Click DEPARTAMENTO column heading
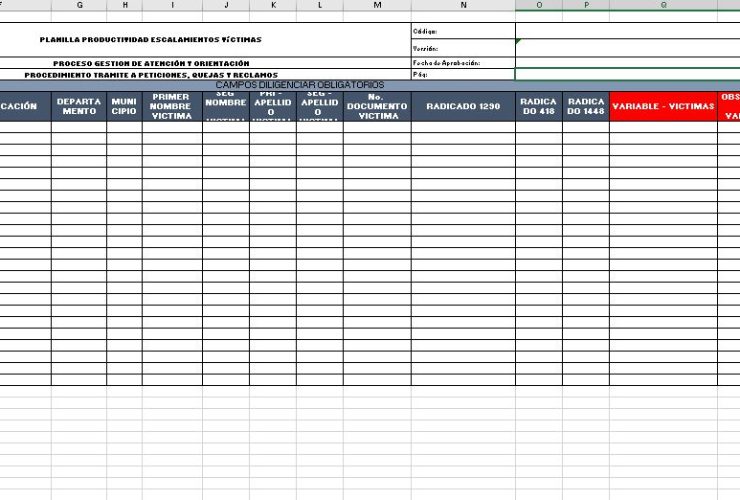This screenshot has height=500, width=740. pos(79,107)
